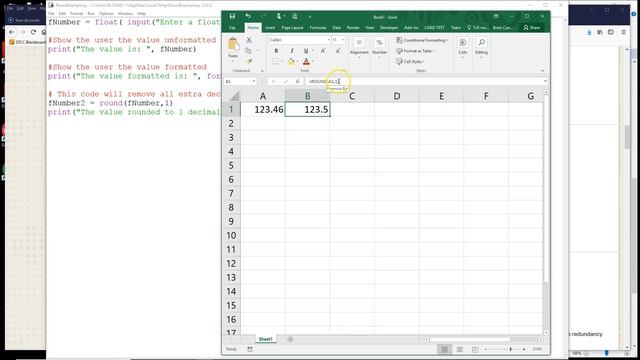The height and width of the screenshot is (360, 640).
Task: Open Clipboard dialog launcher
Action: pyautogui.click(x=262, y=71)
